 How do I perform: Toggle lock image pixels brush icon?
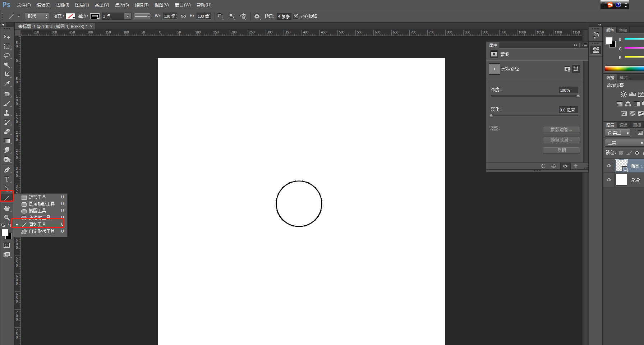[629, 153]
